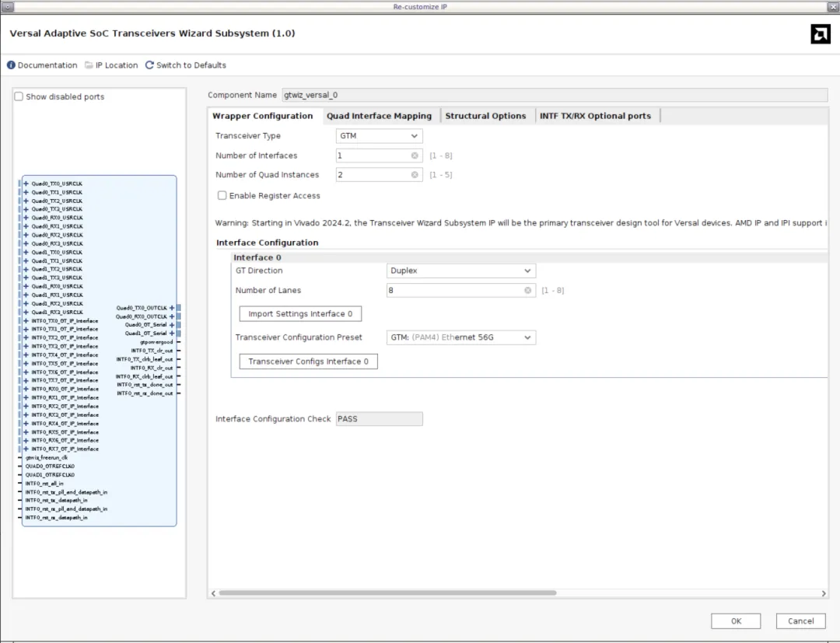Toggle Show disabled ports checkbox
This screenshot has height=643, width=840.
coord(19,96)
